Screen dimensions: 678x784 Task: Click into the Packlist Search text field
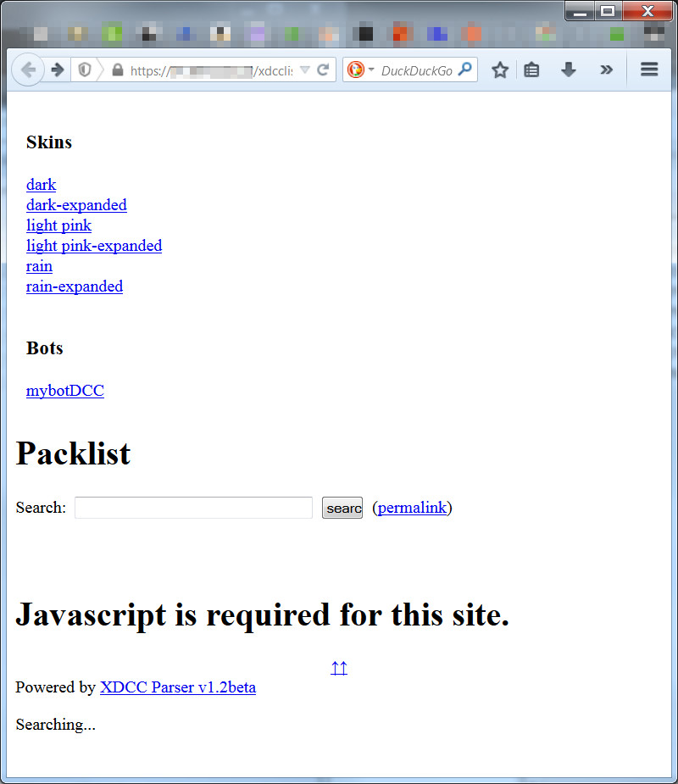click(x=193, y=508)
